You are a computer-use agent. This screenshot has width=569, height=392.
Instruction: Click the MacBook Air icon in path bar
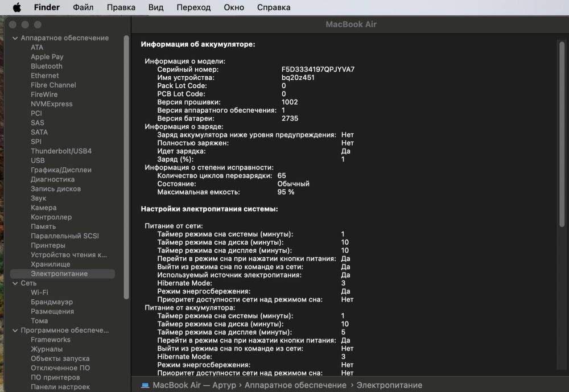point(145,385)
